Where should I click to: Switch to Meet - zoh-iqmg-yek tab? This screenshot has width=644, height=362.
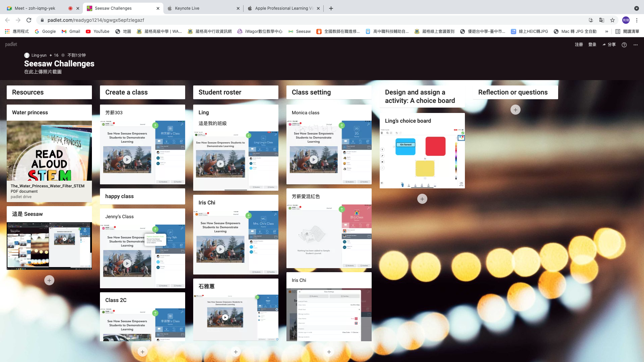pyautogui.click(x=35, y=8)
